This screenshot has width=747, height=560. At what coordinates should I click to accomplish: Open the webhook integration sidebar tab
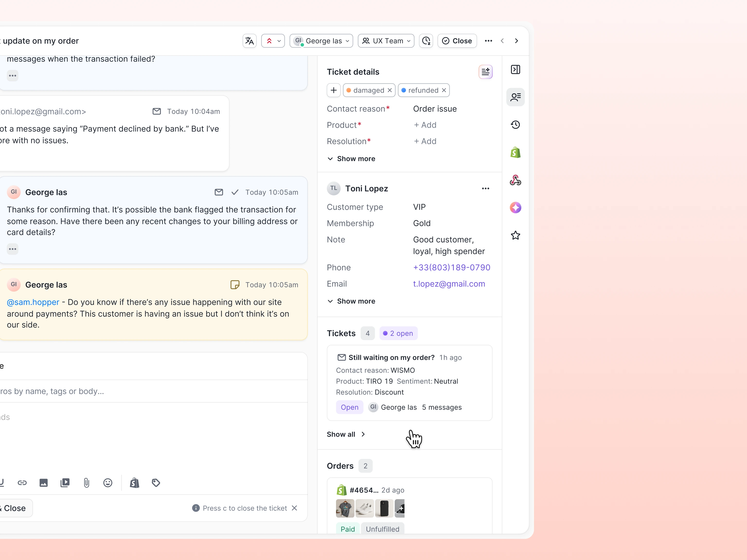point(515,180)
